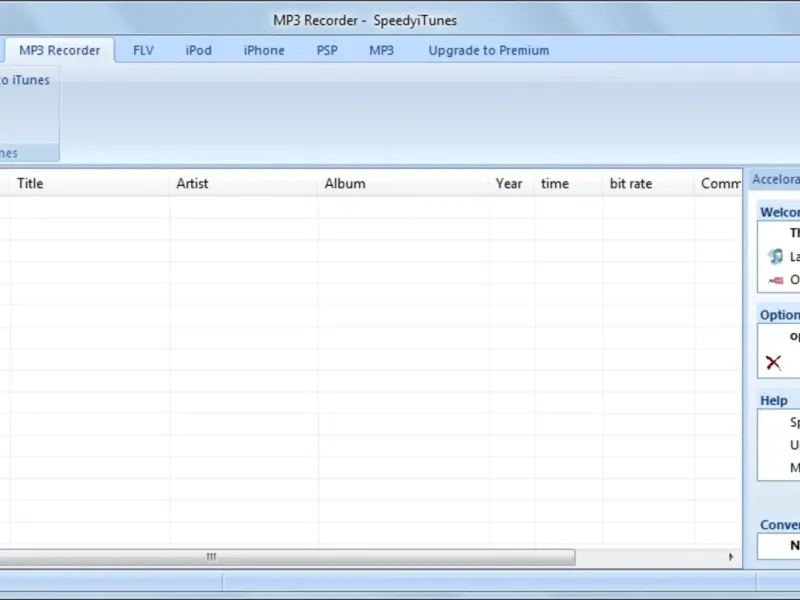The height and width of the screenshot is (600, 800).
Task: Open the MP3 ribbon tab
Action: pos(382,51)
